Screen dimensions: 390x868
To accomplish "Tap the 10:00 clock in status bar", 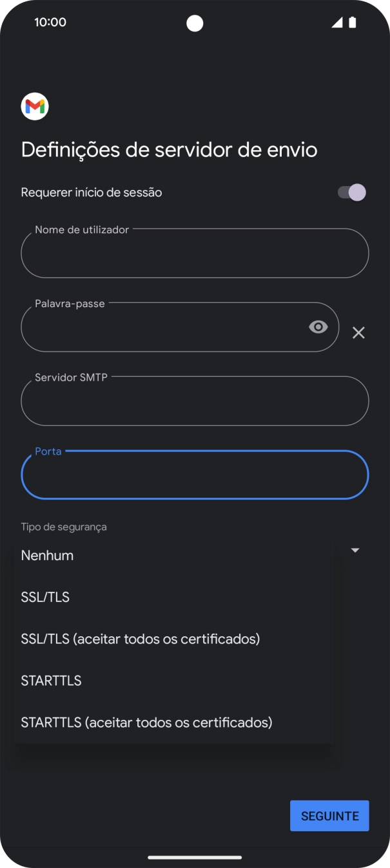I will tap(50, 23).
